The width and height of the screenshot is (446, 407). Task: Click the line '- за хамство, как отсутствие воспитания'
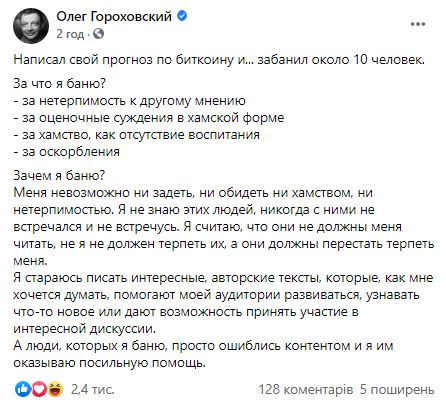137,135
